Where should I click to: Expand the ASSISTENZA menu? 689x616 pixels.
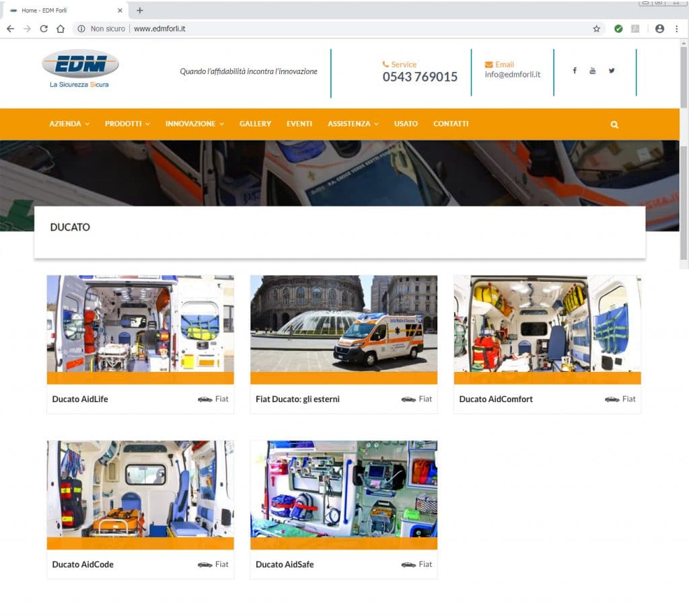pyautogui.click(x=353, y=124)
